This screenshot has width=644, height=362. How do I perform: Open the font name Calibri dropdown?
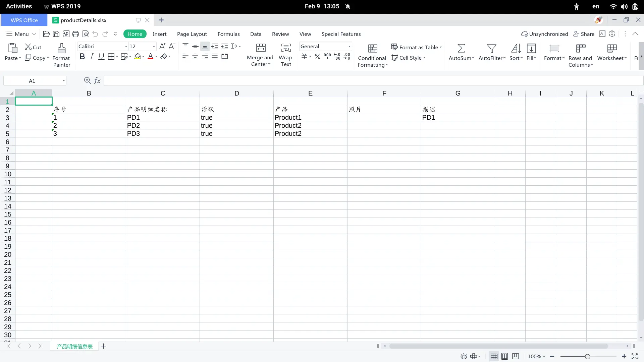pyautogui.click(x=126, y=47)
